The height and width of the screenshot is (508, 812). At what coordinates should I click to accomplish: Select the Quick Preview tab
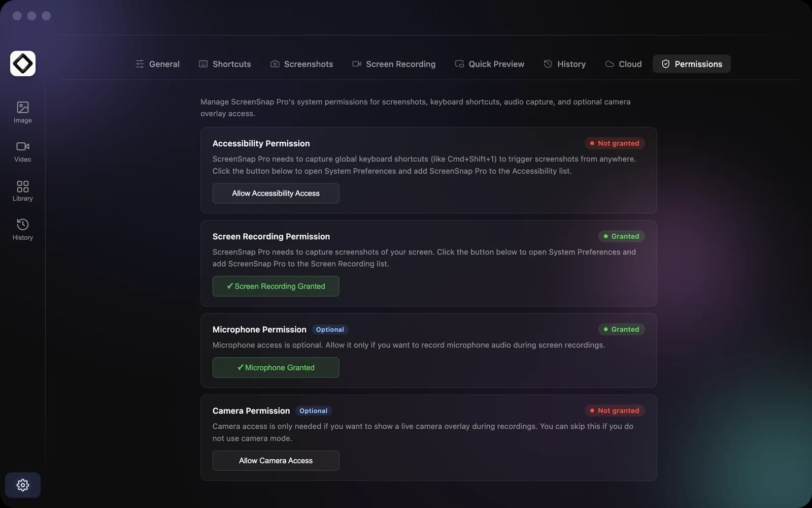(490, 64)
